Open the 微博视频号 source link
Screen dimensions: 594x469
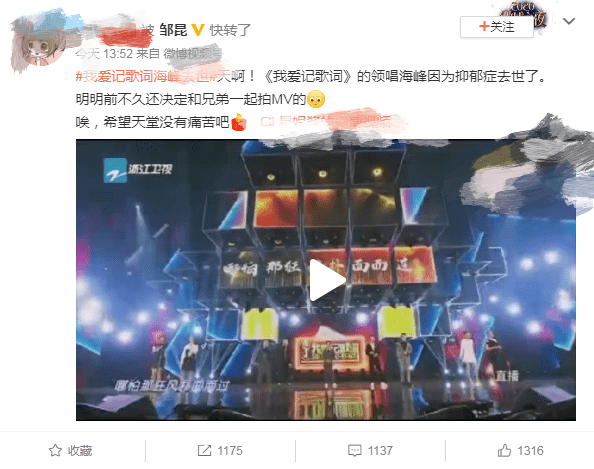pyautogui.click(x=193, y=53)
